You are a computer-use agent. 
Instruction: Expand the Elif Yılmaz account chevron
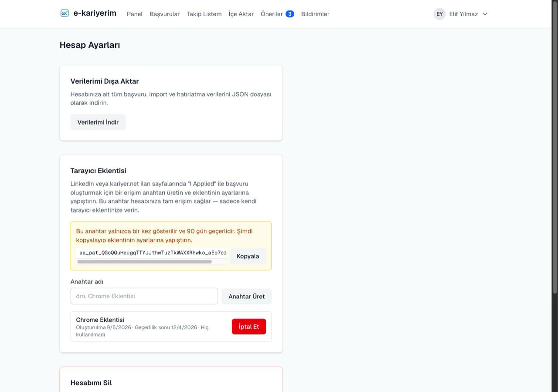485,14
